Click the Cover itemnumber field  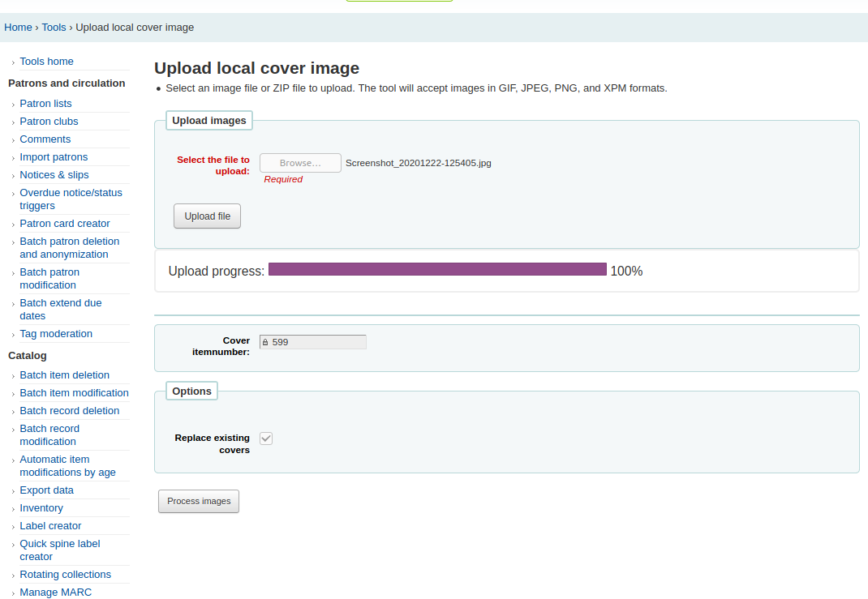[x=316, y=342]
